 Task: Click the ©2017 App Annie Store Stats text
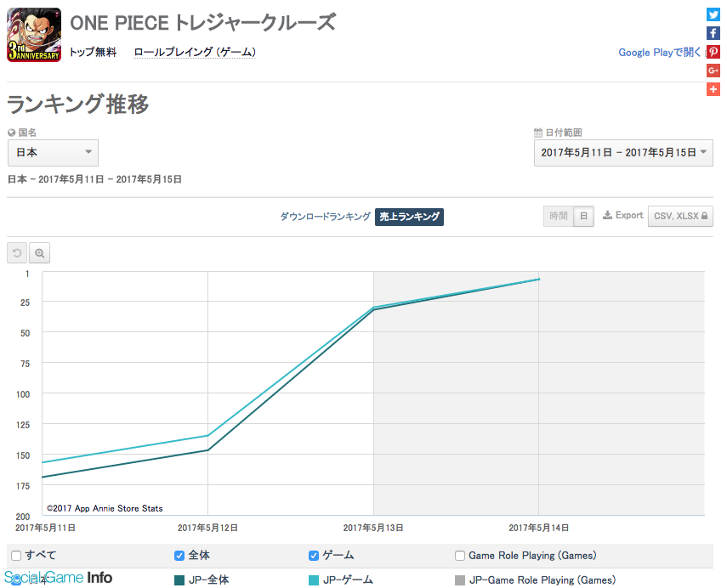point(105,508)
